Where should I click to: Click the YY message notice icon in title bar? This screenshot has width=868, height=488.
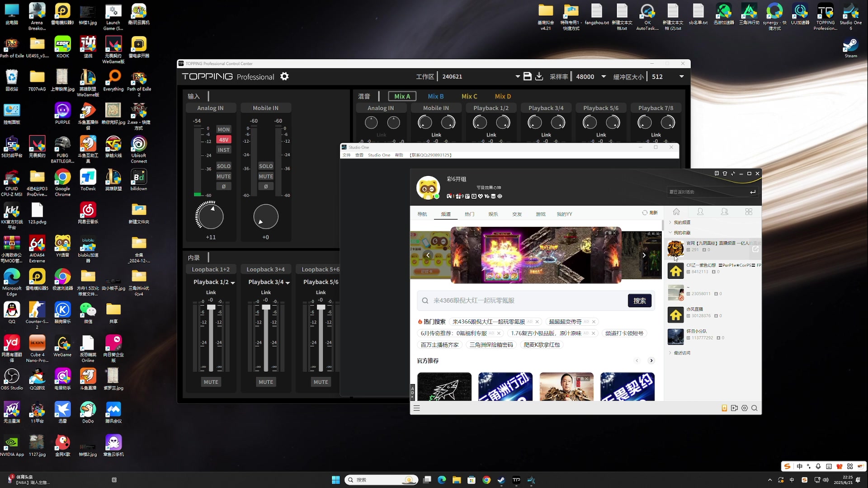pos(717,174)
